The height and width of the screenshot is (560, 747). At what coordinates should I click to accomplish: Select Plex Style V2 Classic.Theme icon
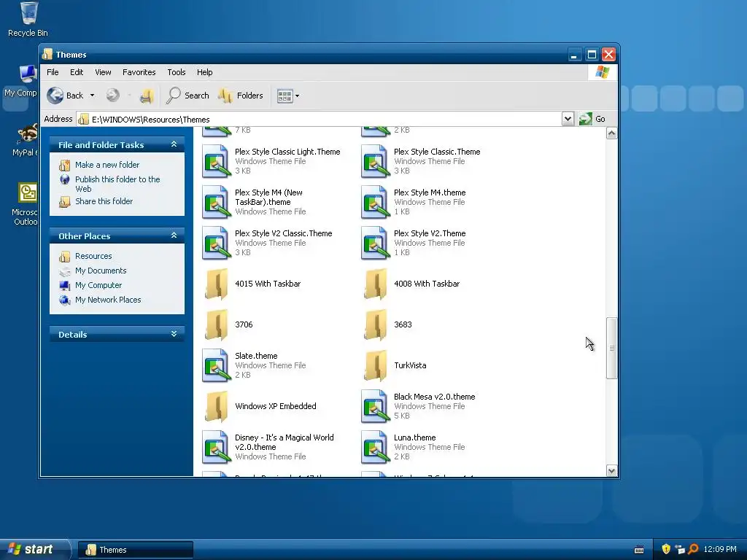pyautogui.click(x=217, y=244)
